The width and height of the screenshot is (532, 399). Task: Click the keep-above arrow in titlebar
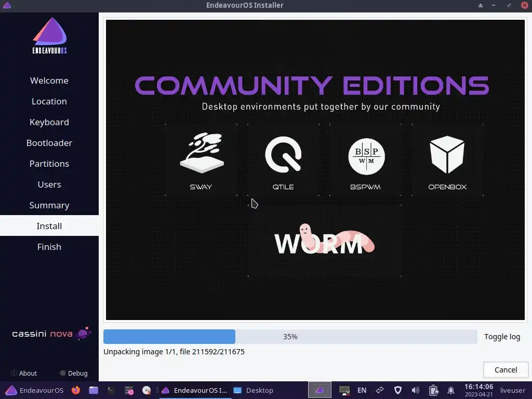point(481,5)
